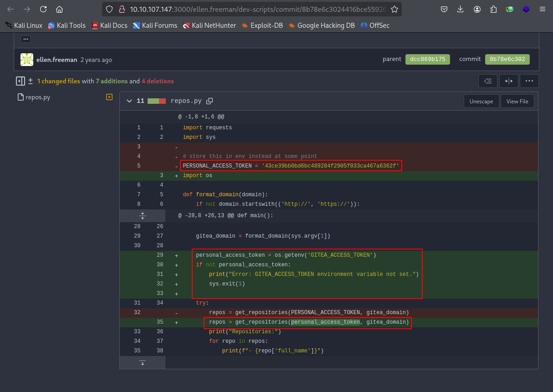This screenshot has width=553, height=392.
Task: Open the extensions puzzle icon
Action: 493,9
